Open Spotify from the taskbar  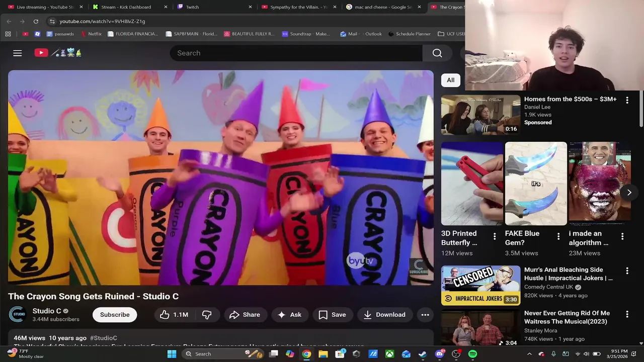[472, 354]
